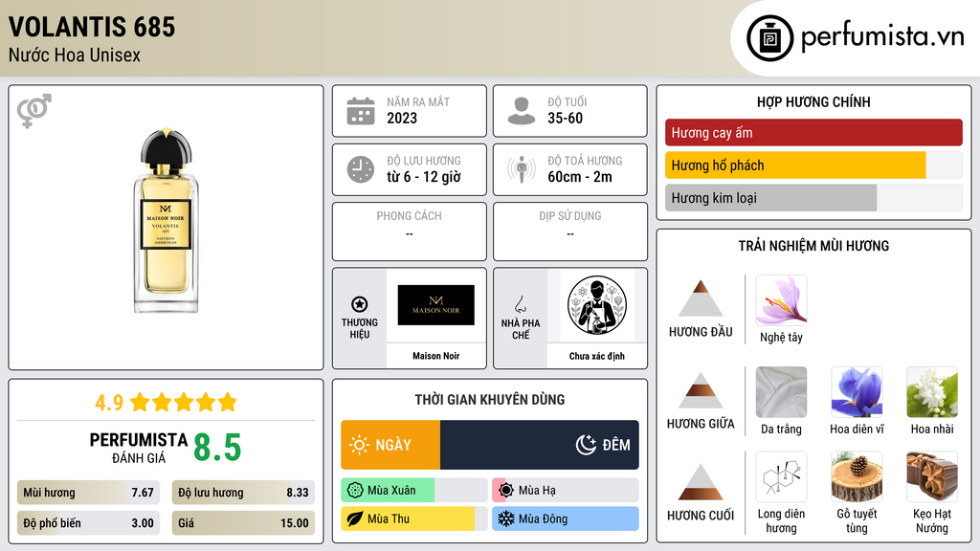
Task: Click the moon icon beside Đêm
Action: pos(586,445)
